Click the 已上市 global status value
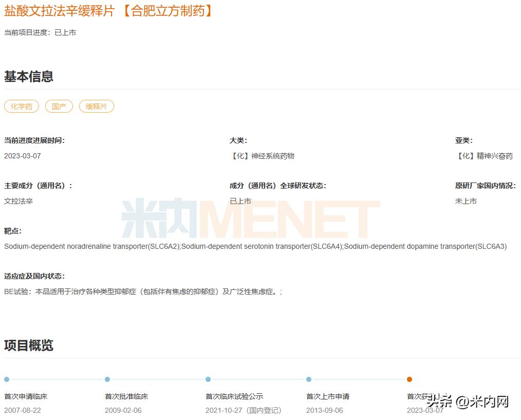 click(x=240, y=201)
